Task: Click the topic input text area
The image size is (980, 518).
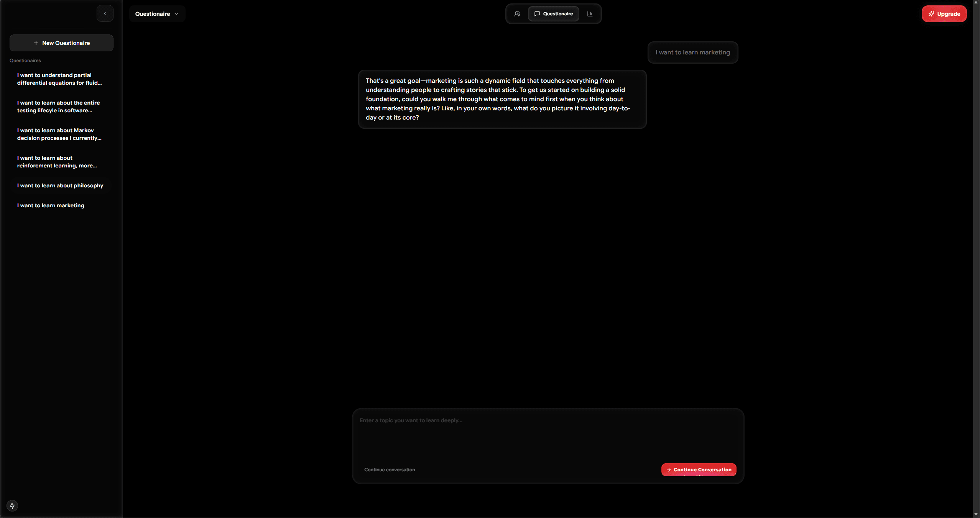Action: click(x=548, y=437)
